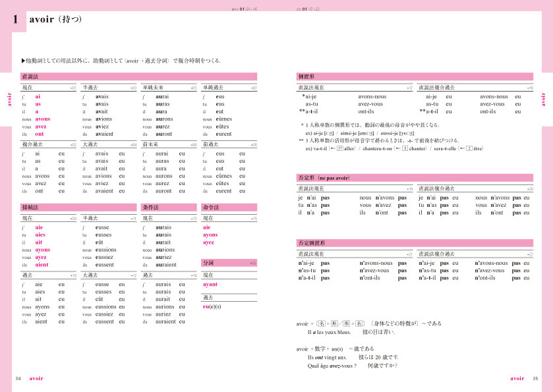Click 'aurons' in the 単純未来 table
Image resolution: width=553 pixels, height=392 pixels.
point(164,119)
